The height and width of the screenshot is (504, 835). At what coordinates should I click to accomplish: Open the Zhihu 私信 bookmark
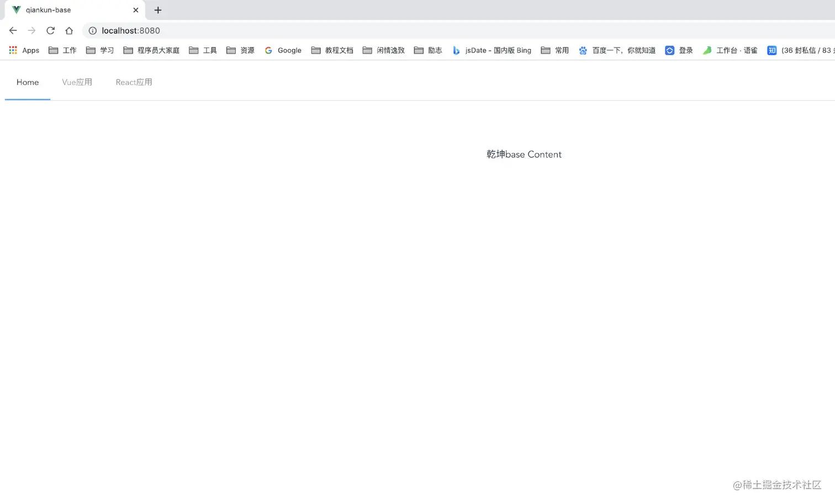click(801, 50)
